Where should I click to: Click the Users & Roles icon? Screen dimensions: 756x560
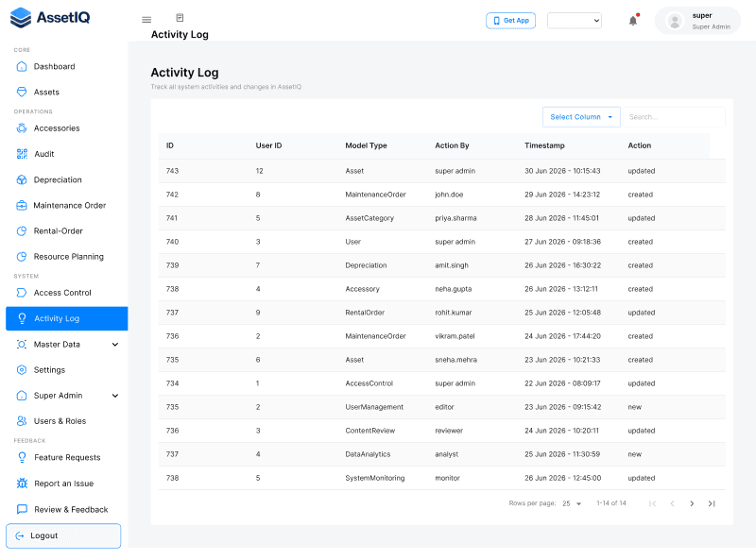point(22,421)
